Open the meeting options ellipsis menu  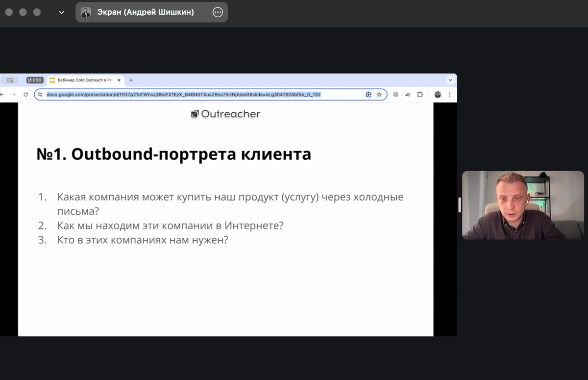click(217, 12)
